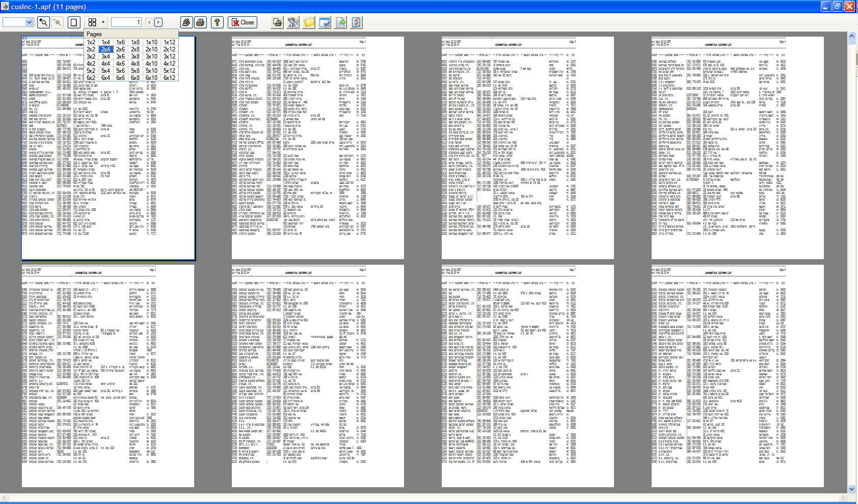
Task: Go to next page using right arrow
Action: [x=158, y=22]
